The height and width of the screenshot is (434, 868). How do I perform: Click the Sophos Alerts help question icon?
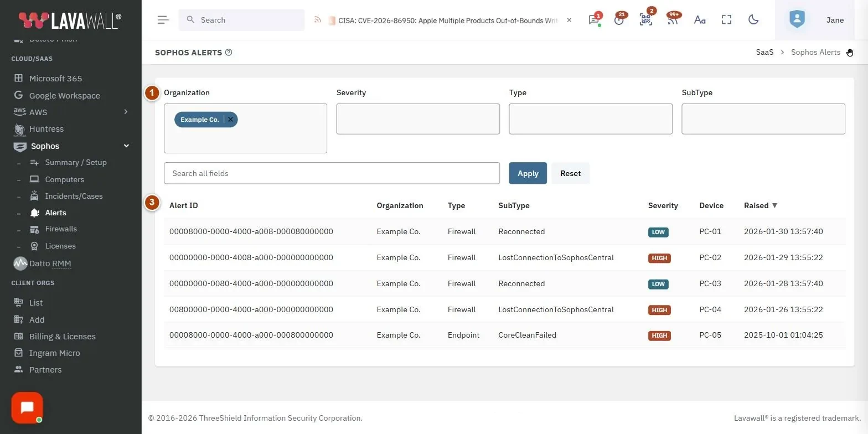tap(229, 53)
